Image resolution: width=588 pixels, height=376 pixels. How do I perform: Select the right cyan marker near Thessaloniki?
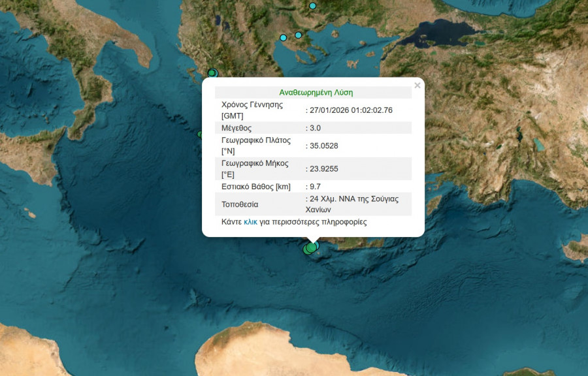pos(298,35)
